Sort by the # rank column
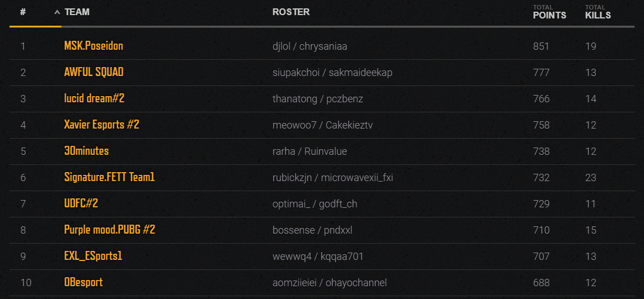 (x=23, y=12)
